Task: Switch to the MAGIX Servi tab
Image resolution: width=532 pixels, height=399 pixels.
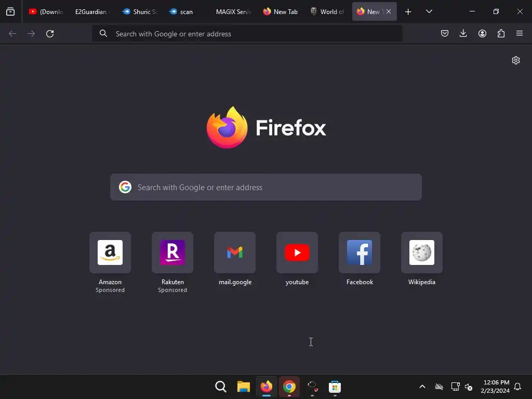Action: [233, 11]
